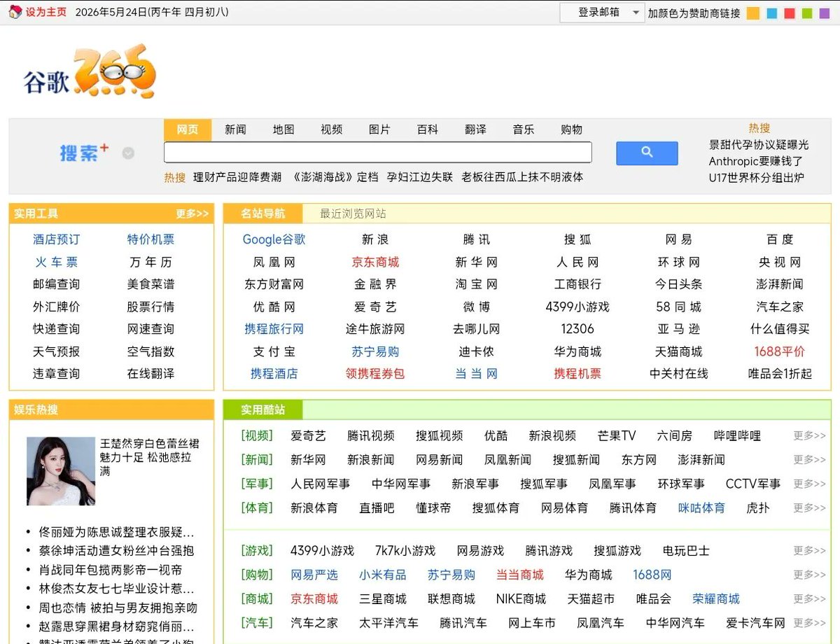The height and width of the screenshot is (644, 840).
Task: Select the blue color swatch
Action: tap(771, 13)
